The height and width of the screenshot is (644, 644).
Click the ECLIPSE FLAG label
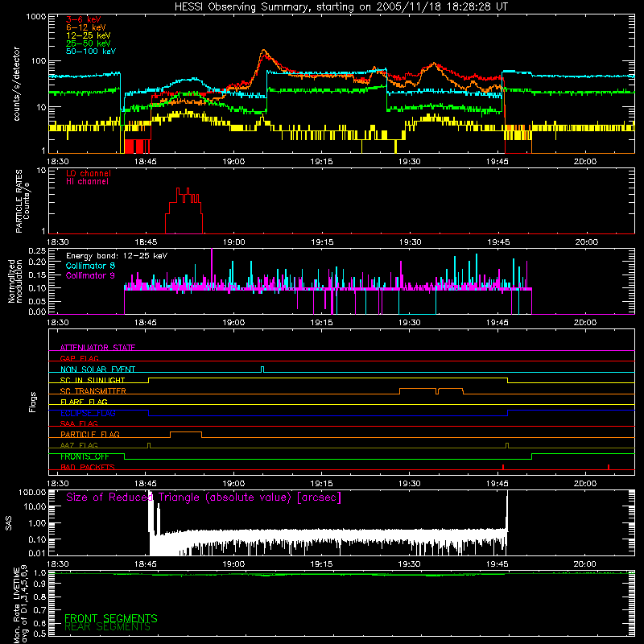tap(88, 413)
